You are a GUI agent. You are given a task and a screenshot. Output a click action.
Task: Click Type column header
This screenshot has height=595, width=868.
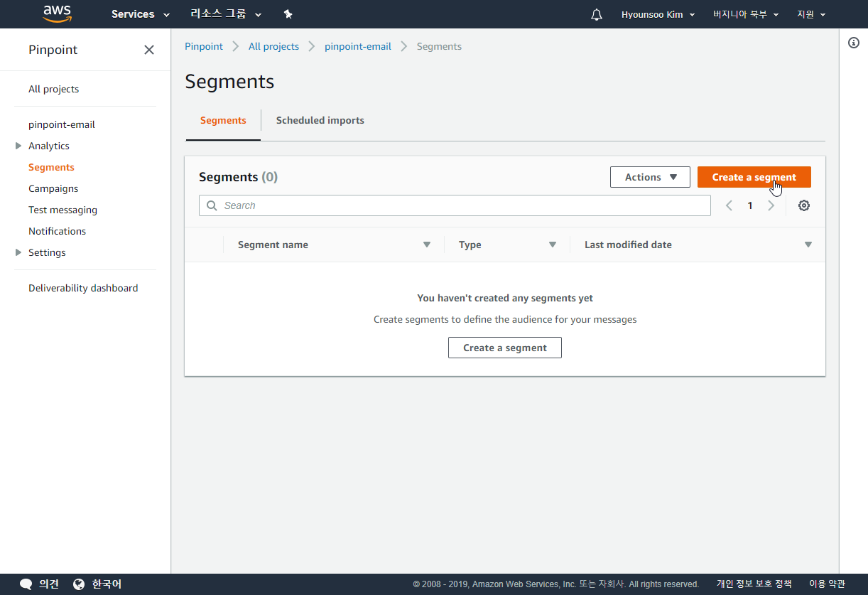(x=470, y=245)
